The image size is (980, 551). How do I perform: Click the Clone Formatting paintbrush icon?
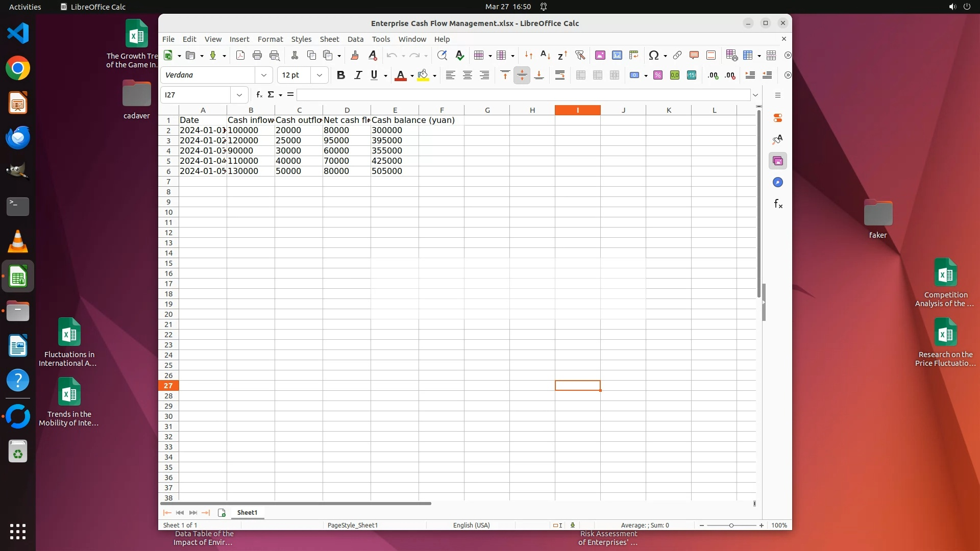tap(355, 55)
